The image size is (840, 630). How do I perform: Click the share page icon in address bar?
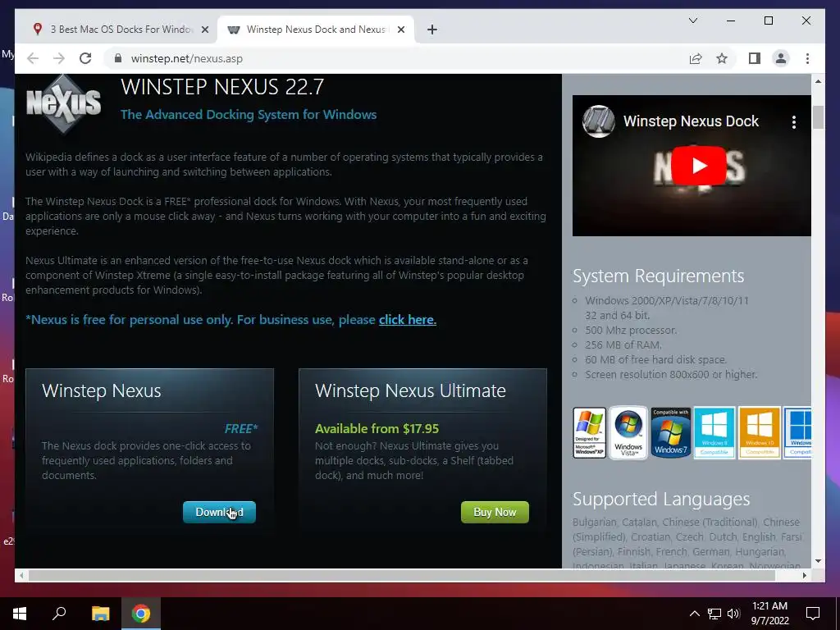tap(696, 58)
